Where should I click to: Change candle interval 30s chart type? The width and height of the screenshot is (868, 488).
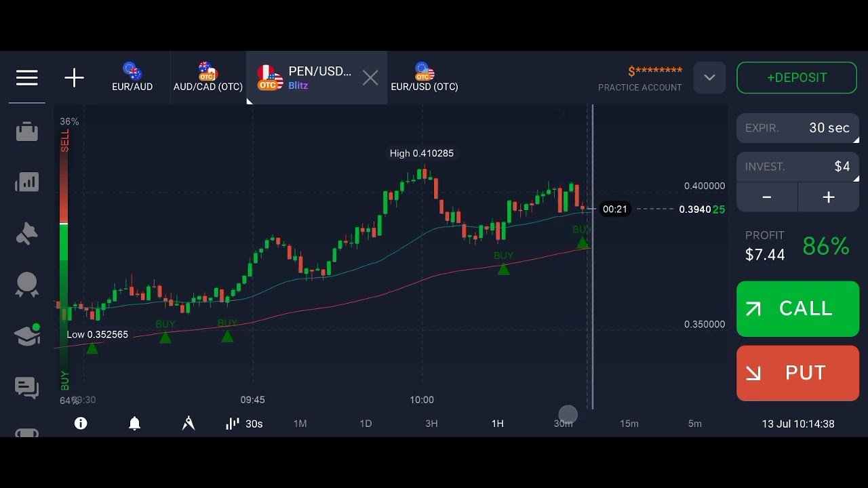[x=244, y=424]
